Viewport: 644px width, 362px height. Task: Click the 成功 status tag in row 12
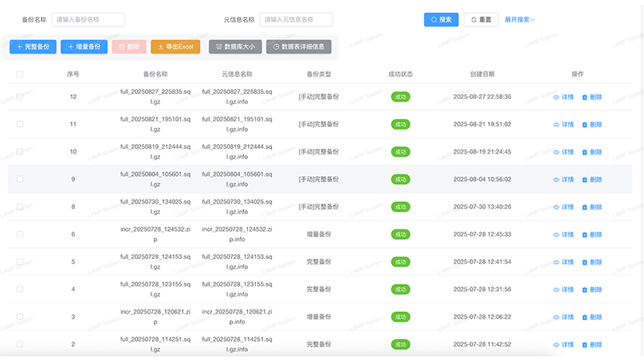(400, 97)
